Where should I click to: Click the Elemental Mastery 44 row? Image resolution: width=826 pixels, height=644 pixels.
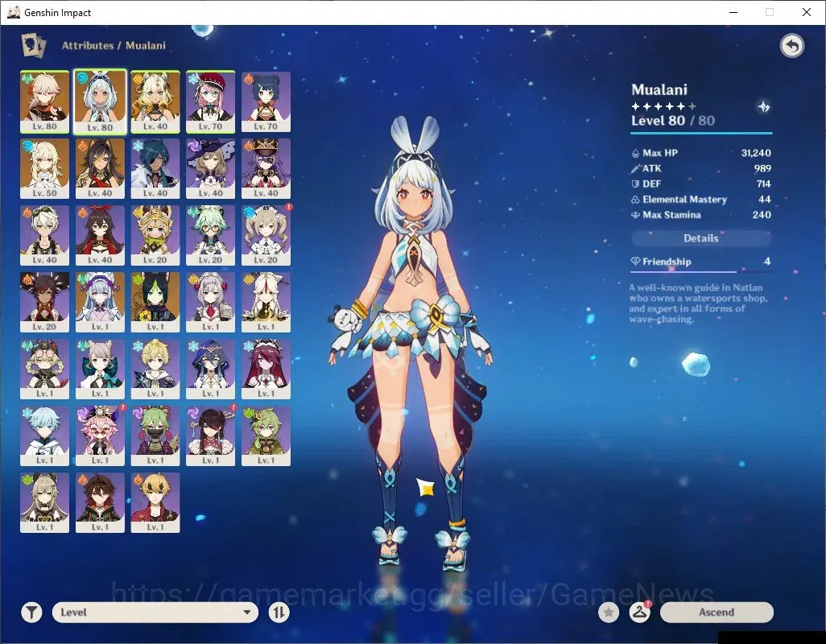[701, 200]
